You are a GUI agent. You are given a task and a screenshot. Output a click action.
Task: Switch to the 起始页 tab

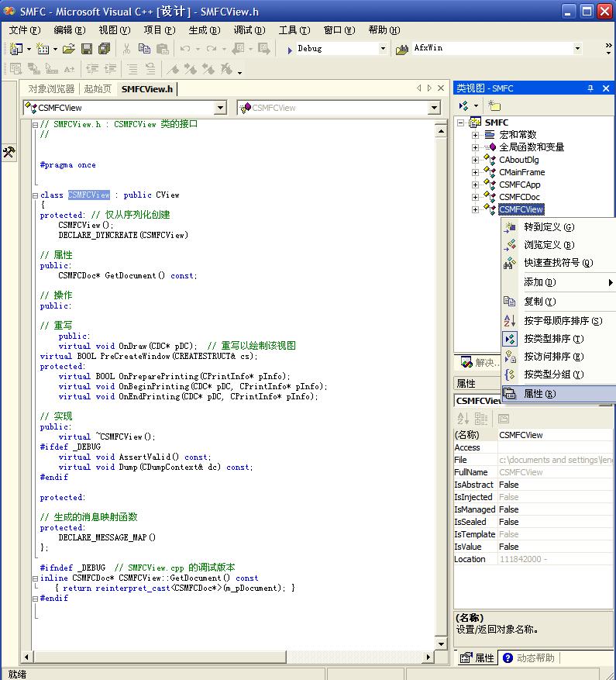tap(98, 89)
